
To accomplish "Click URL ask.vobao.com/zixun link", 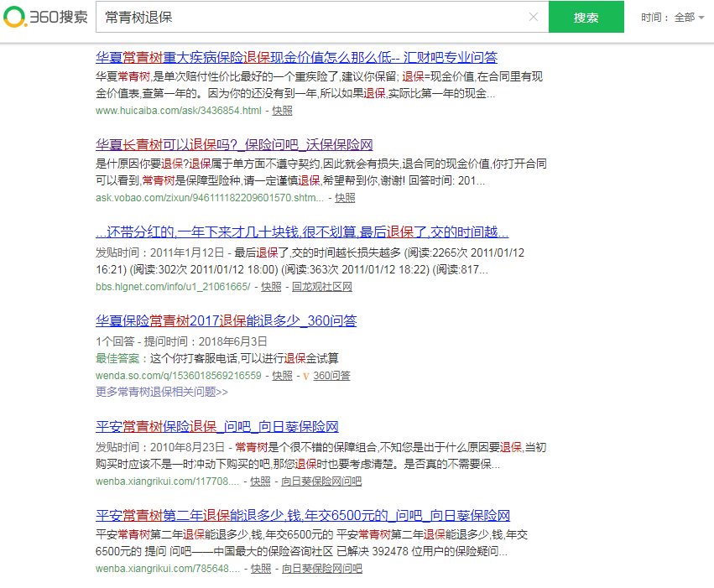I will coord(210,198).
